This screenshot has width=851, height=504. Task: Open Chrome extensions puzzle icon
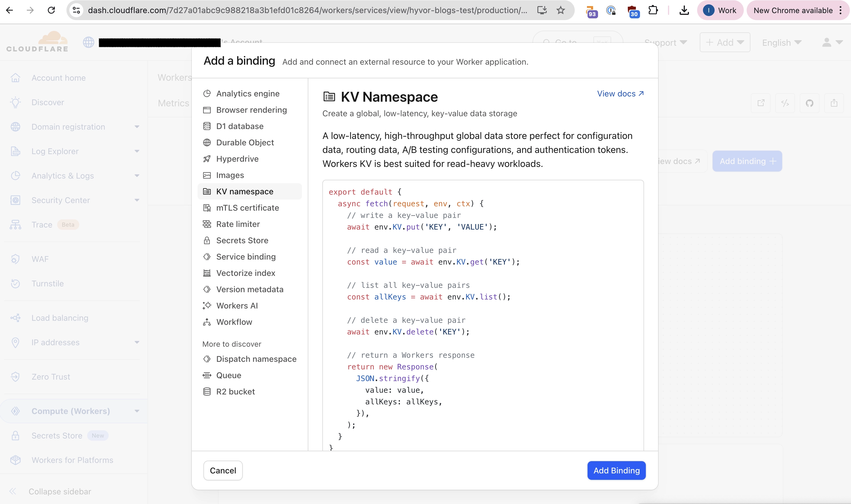[x=653, y=10]
